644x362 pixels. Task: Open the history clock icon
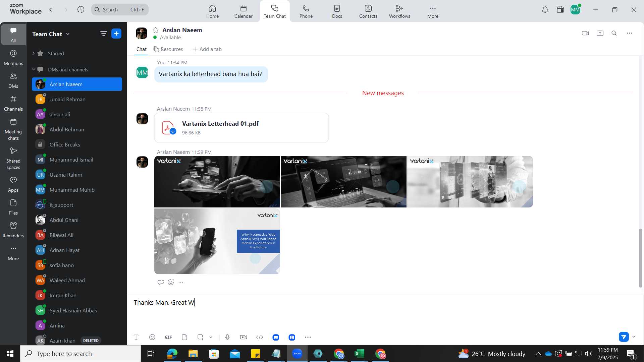coord(81,9)
